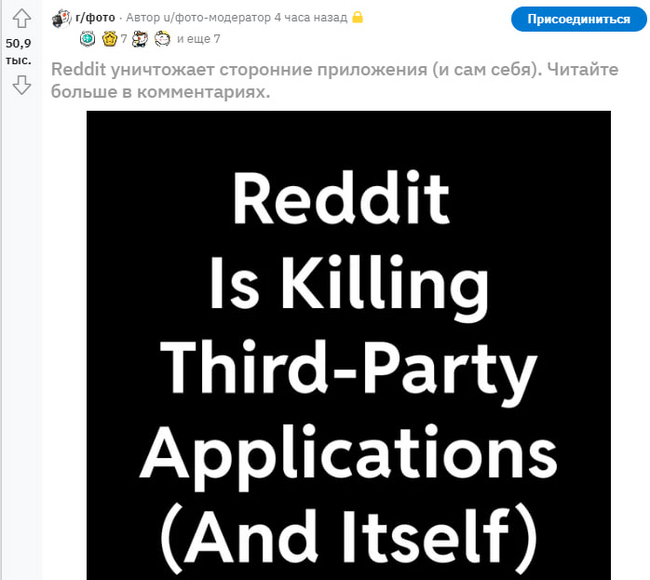Click the Snoo with cap award icon
The height and width of the screenshot is (580, 650).
(140, 39)
